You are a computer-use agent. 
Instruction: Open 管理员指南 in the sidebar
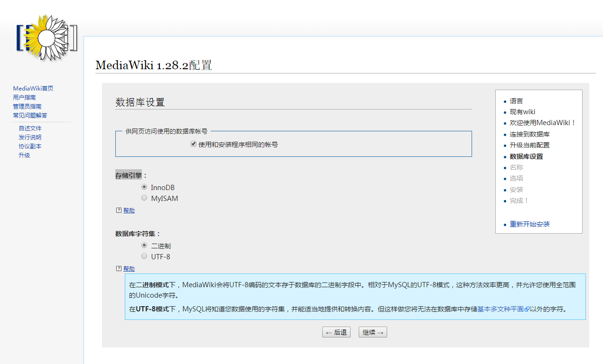[27, 106]
